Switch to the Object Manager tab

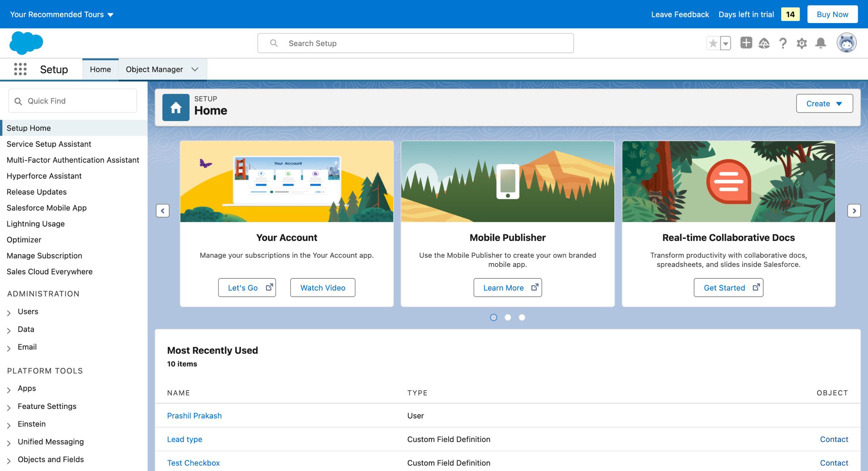point(154,69)
